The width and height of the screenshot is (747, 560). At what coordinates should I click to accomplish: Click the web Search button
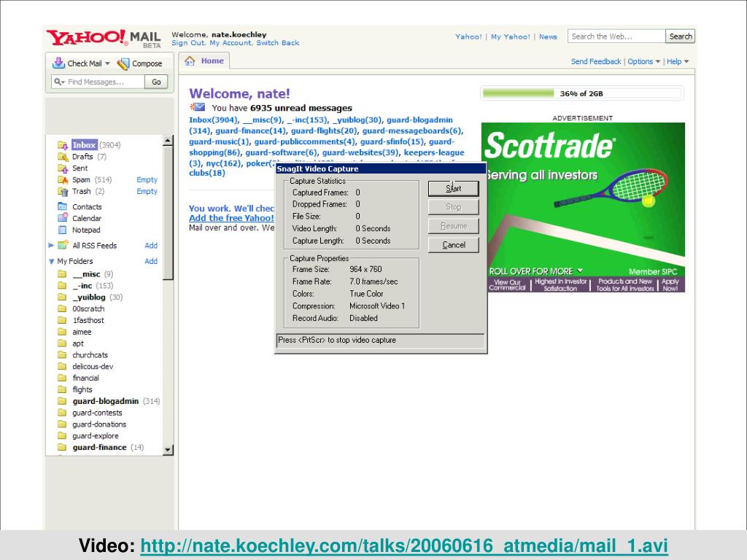tap(680, 36)
